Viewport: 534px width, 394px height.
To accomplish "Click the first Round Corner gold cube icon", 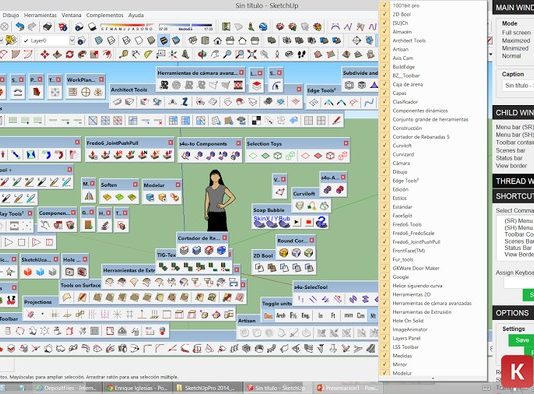I will coord(283,252).
